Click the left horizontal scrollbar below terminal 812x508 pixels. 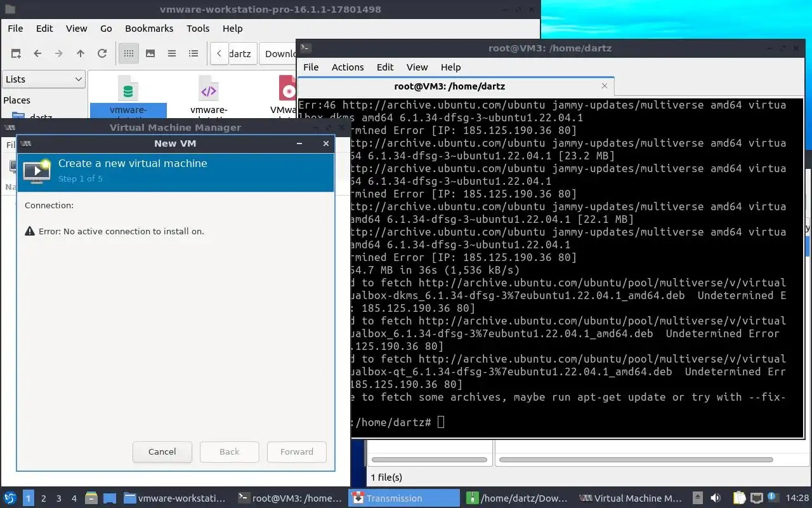click(x=431, y=459)
